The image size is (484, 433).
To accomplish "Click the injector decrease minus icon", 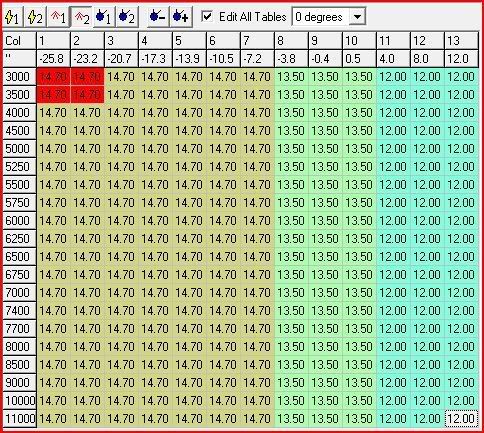I will [157, 17].
